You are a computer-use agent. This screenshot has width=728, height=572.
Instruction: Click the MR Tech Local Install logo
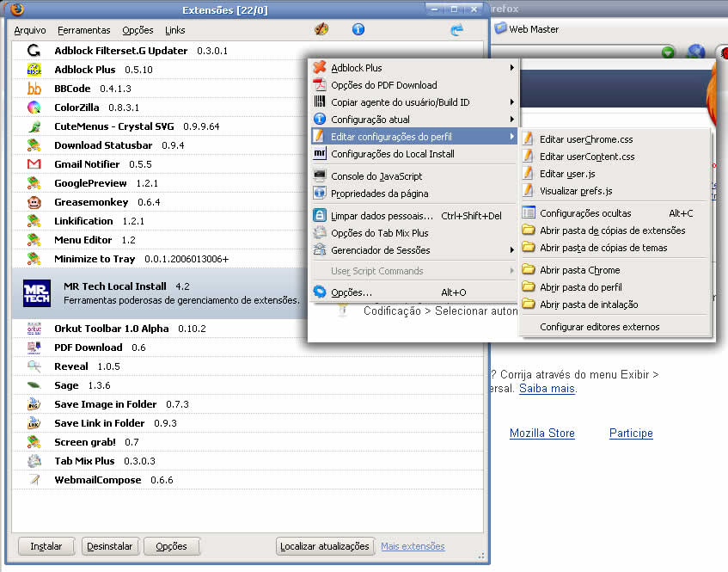coord(37,293)
